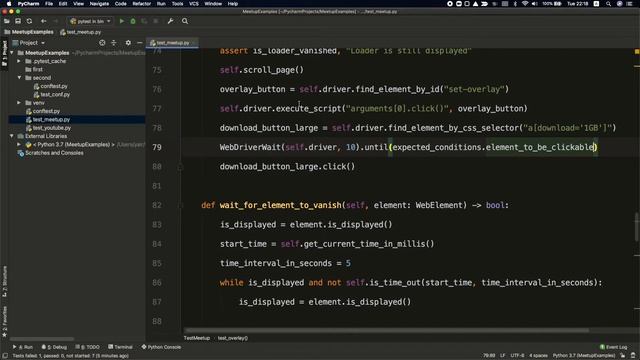
Task: Expand the venv folder
Action: [19, 103]
